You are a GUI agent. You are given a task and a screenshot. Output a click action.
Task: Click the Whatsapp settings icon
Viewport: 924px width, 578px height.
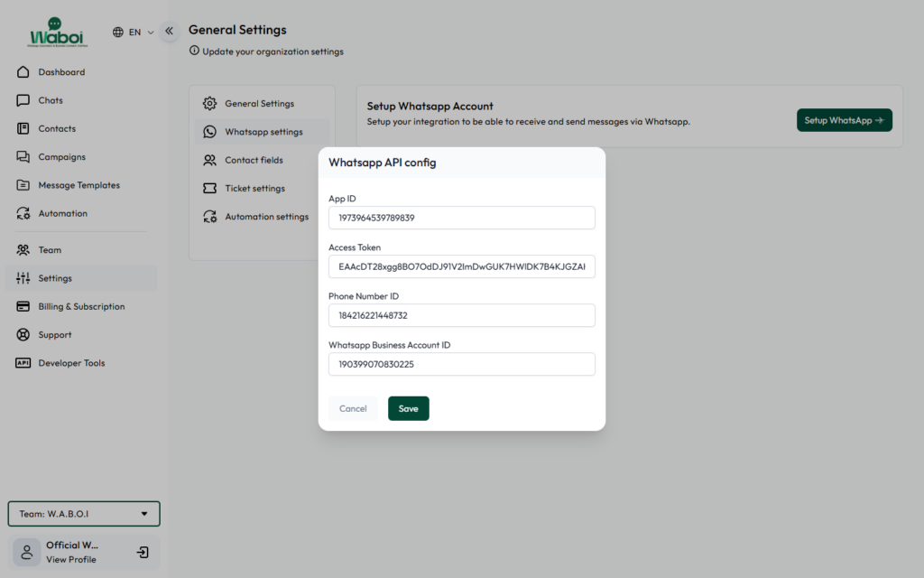coord(209,132)
